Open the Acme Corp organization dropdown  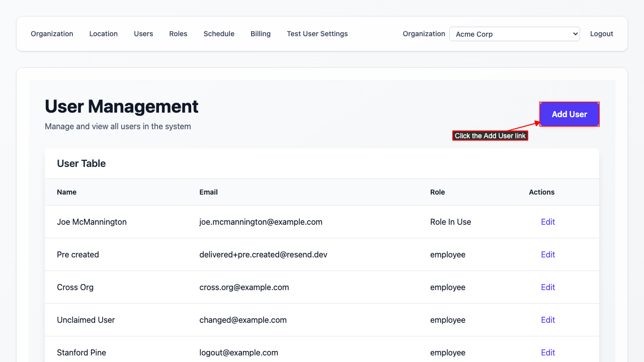point(514,34)
